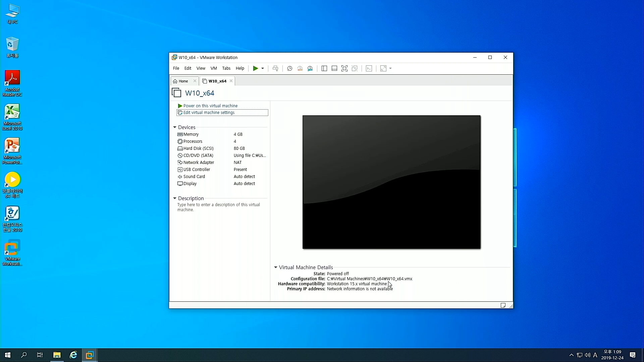Open the Hancom Office 2010 desktop icon

[x=12, y=219]
